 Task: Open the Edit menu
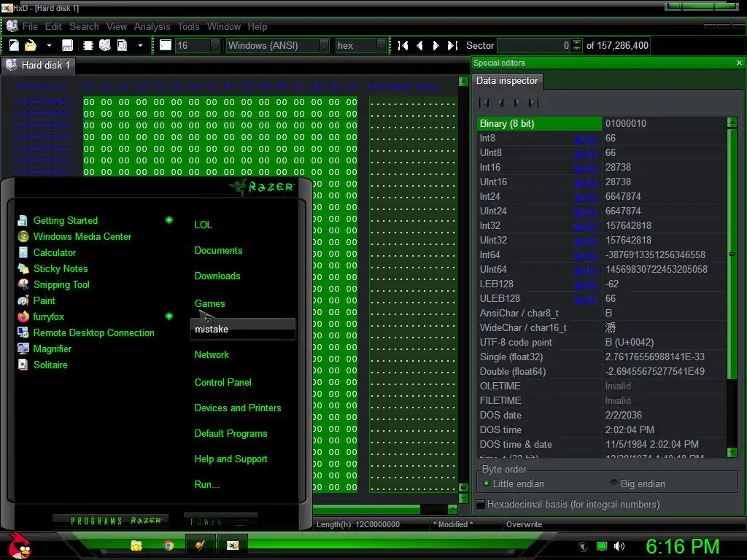[53, 27]
